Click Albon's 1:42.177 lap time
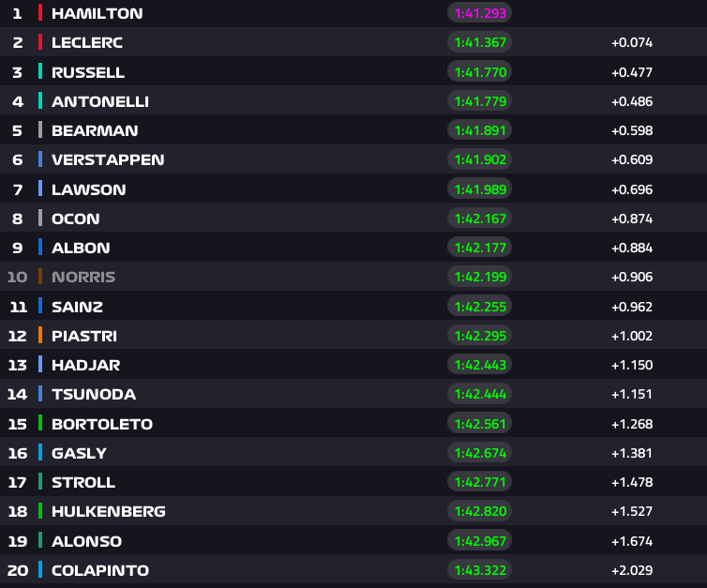Image resolution: width=707 pixels, height=588 pixels. (479, 248)
